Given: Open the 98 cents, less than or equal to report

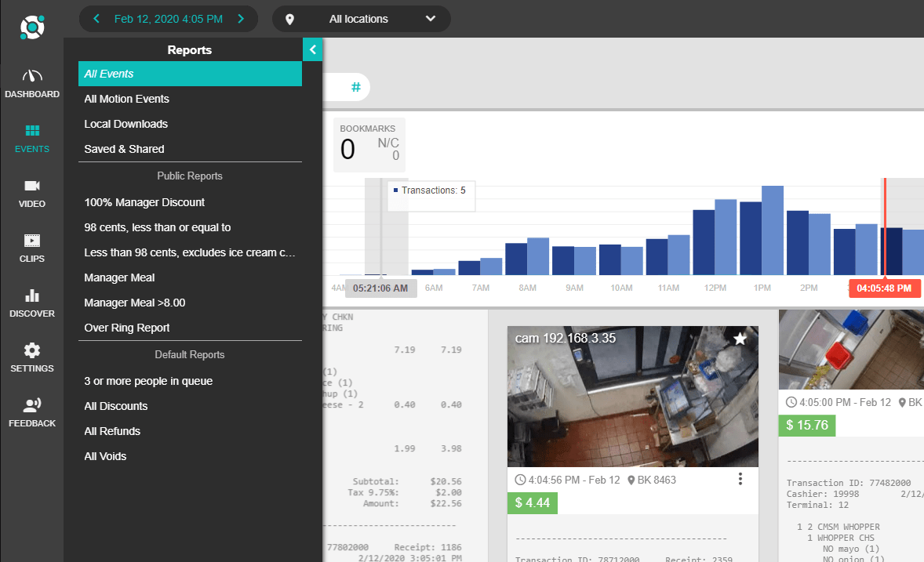Looking at the screenshot, I should click(x=190, y=227).
